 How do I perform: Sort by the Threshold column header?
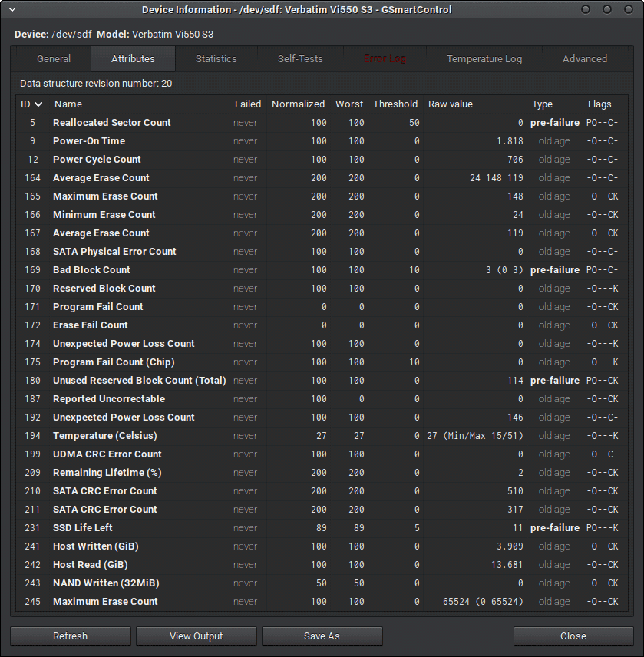coord(395,104)
